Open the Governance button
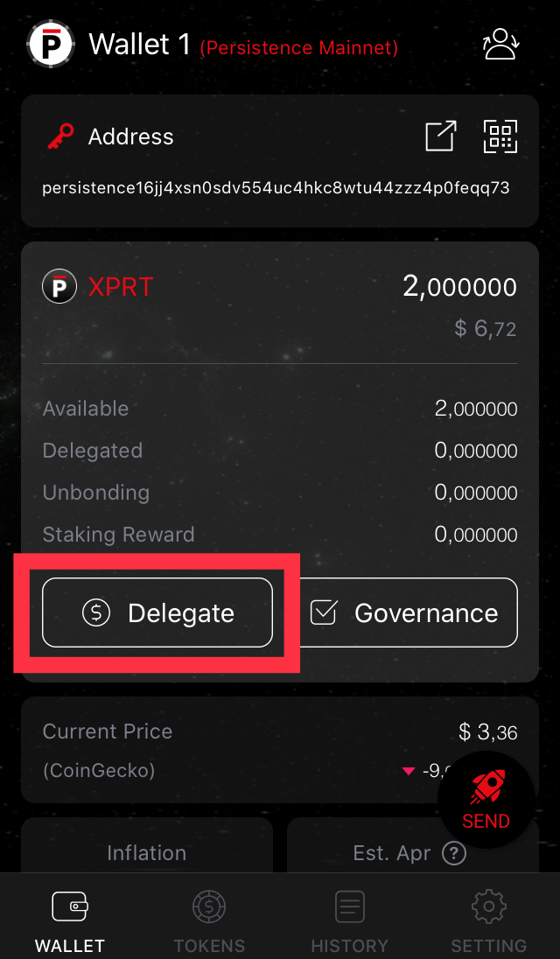The height and width of the screenshot is (959, 560). pos(409,612)
